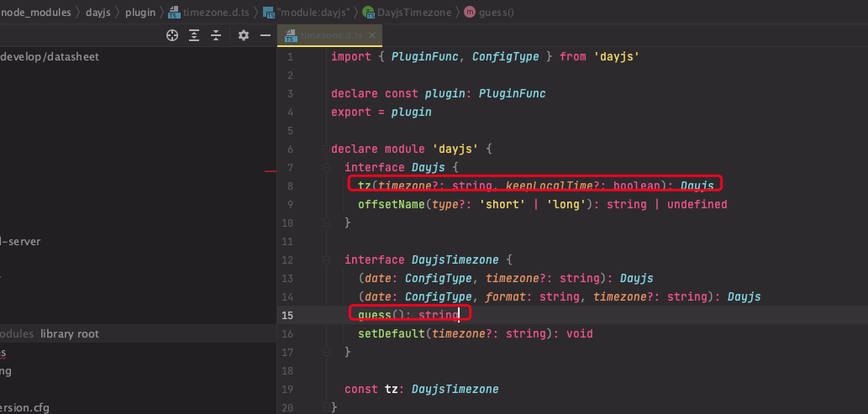Click the void return type on line 16

(x=579, y=333)
